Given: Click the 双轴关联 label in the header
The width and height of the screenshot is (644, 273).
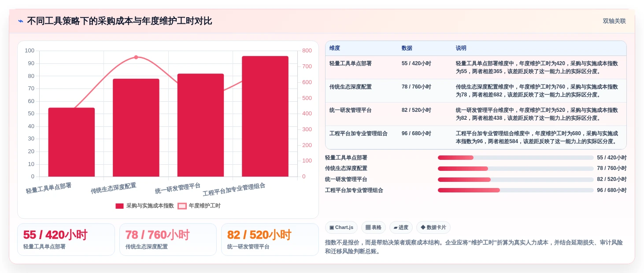Looking at the screenshot, I should pos(614,21).
